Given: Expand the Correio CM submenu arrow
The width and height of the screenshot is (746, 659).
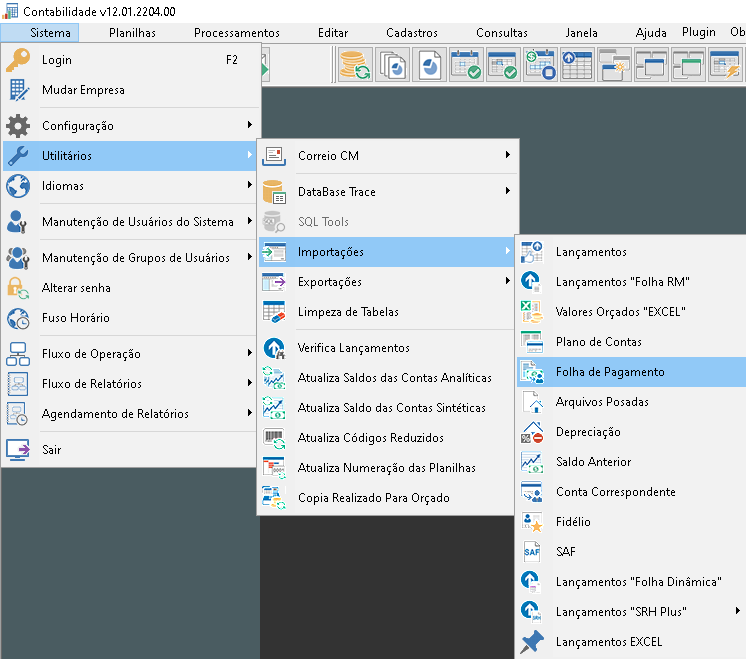Looking at the screenshot, I should 508,155.
